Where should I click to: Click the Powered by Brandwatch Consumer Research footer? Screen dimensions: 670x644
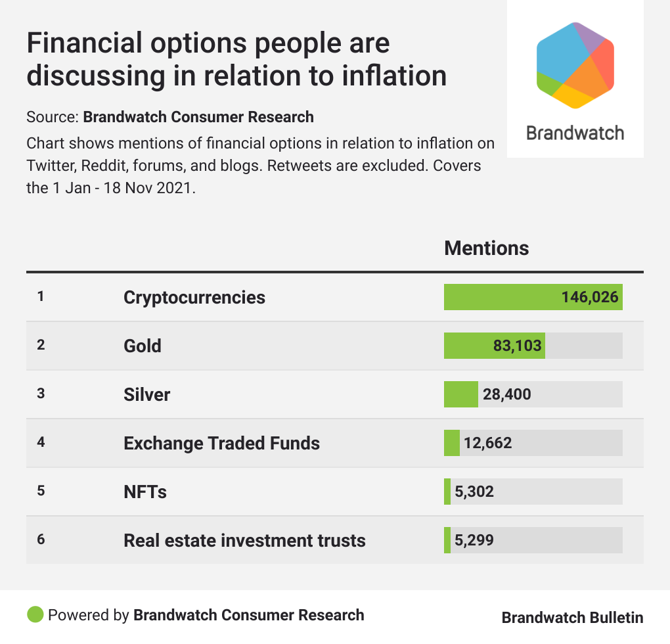point(206,615)
